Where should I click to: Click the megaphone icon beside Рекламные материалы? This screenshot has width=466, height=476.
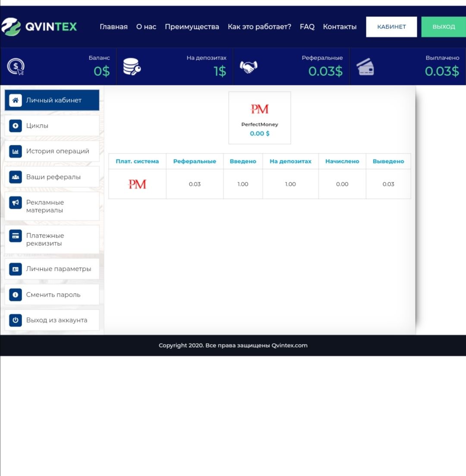coord(16,203)
